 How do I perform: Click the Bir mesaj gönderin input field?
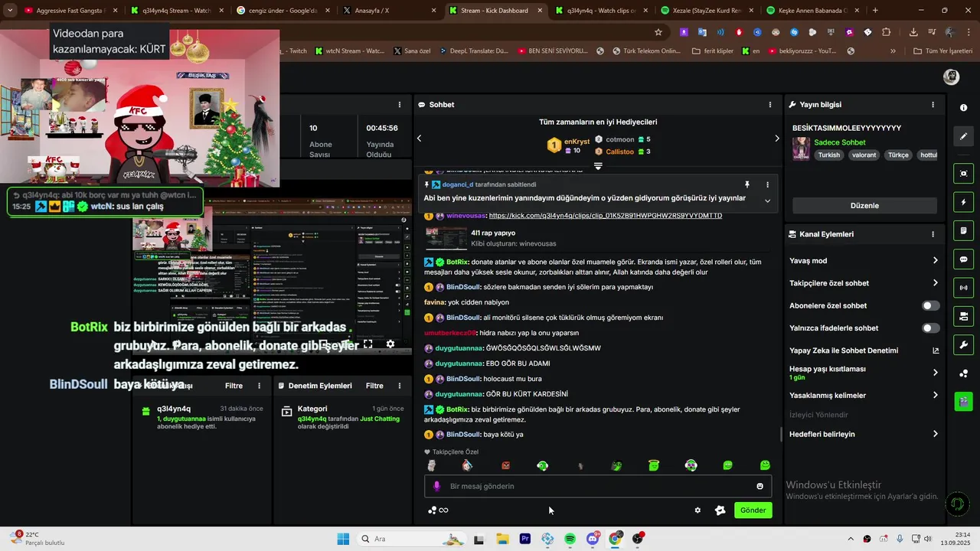click(598, 486)
